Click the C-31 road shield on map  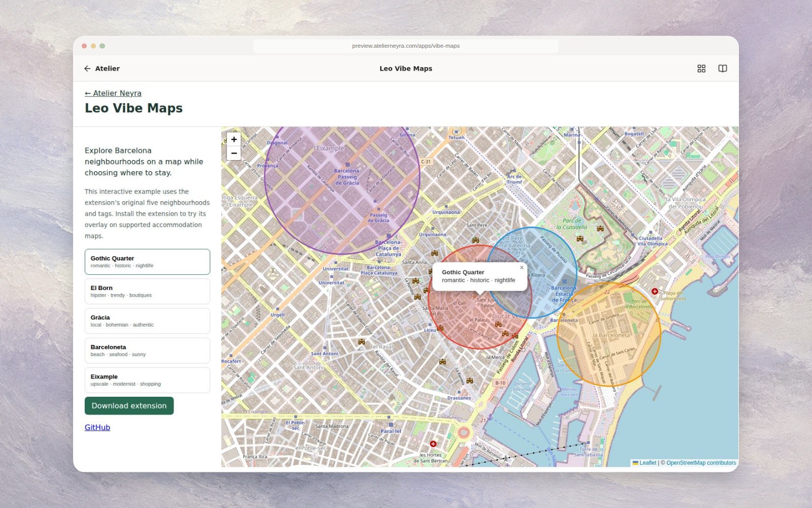pyautogui.click(x=426, y=162)
